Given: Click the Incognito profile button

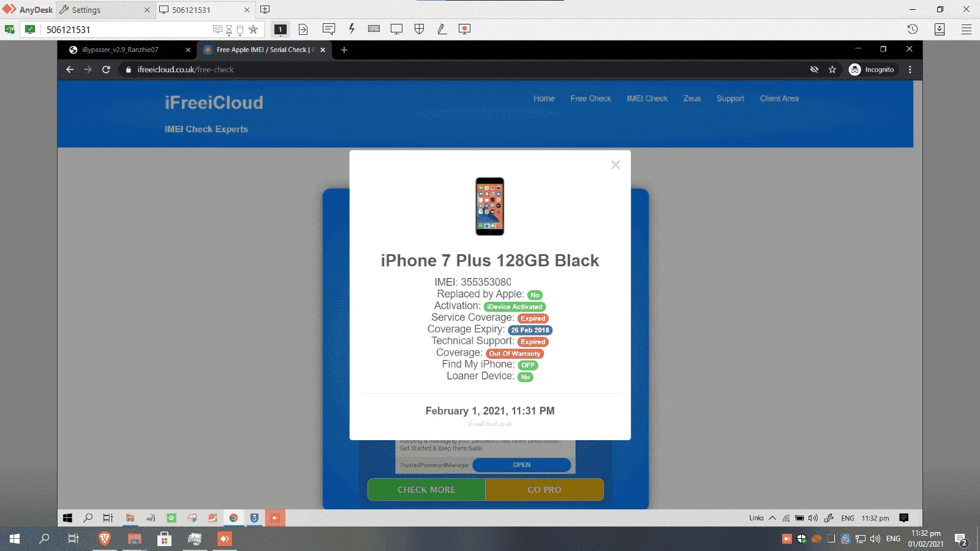Looking at the screenshot, I should 872,70.
